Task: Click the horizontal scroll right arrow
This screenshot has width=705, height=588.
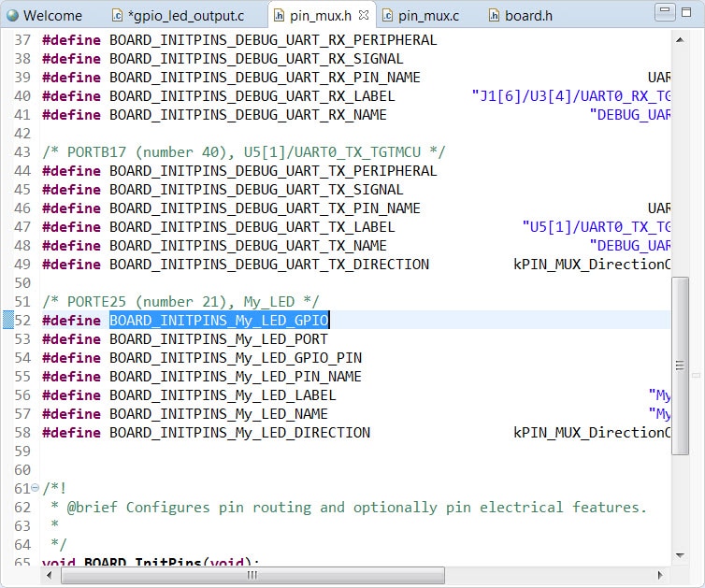Action: (663, 576)
